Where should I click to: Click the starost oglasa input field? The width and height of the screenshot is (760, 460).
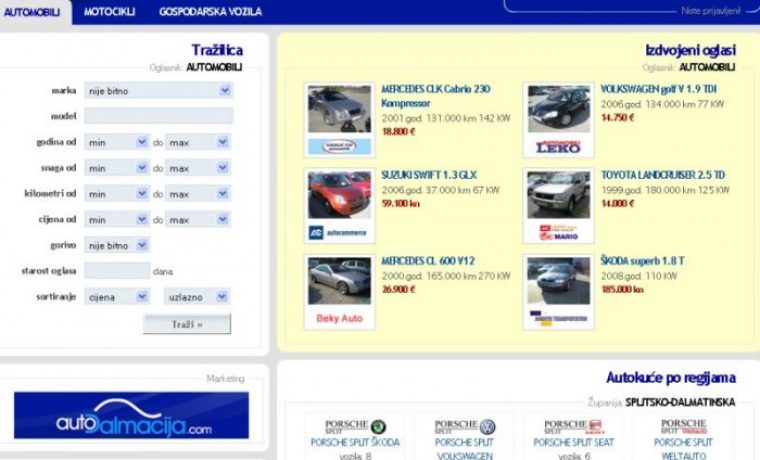(117, 270)
